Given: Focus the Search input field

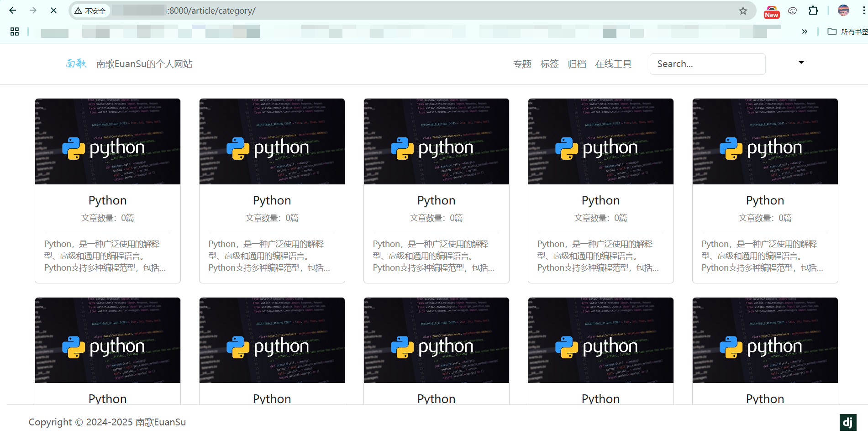Looking at the screenshot, I should [x=707, y=64].
